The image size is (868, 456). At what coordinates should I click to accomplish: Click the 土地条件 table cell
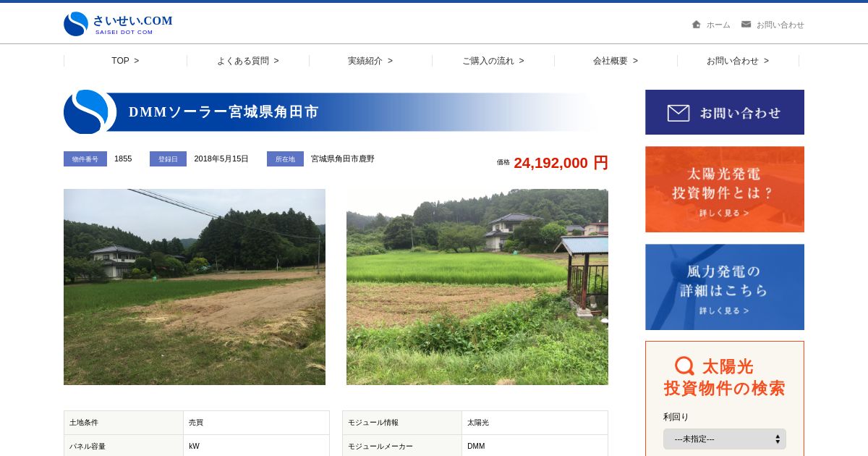124,423
